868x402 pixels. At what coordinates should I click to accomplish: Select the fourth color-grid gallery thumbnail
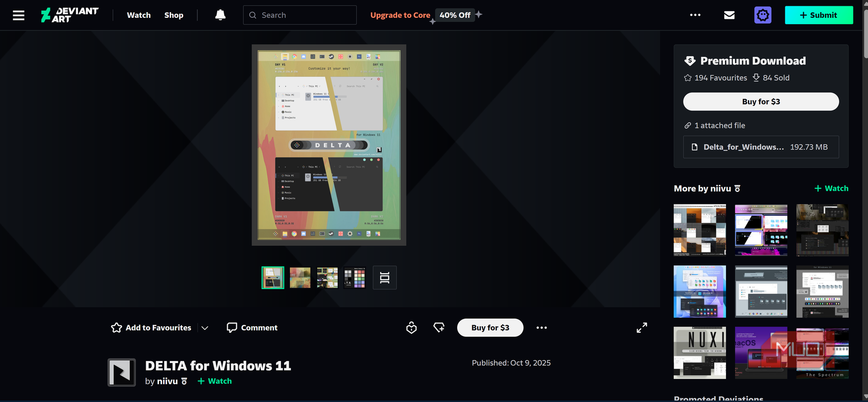[355, 277]
